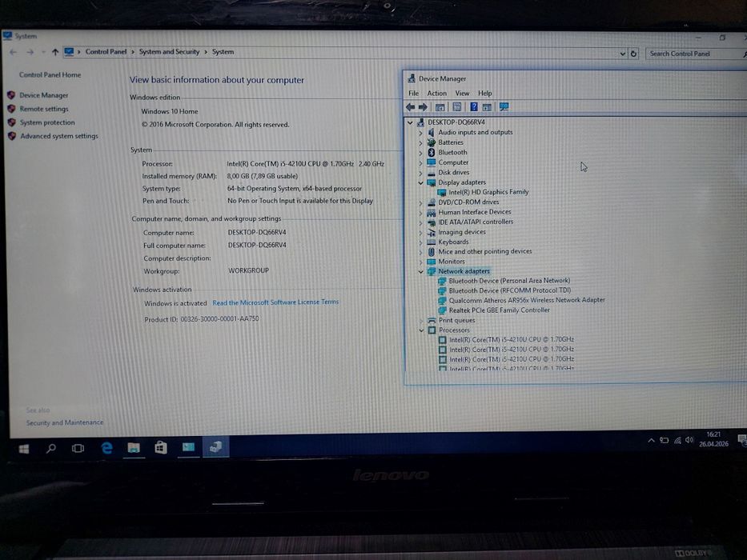
Task: Open the address bar history dropdown
Action: point(622,54)
